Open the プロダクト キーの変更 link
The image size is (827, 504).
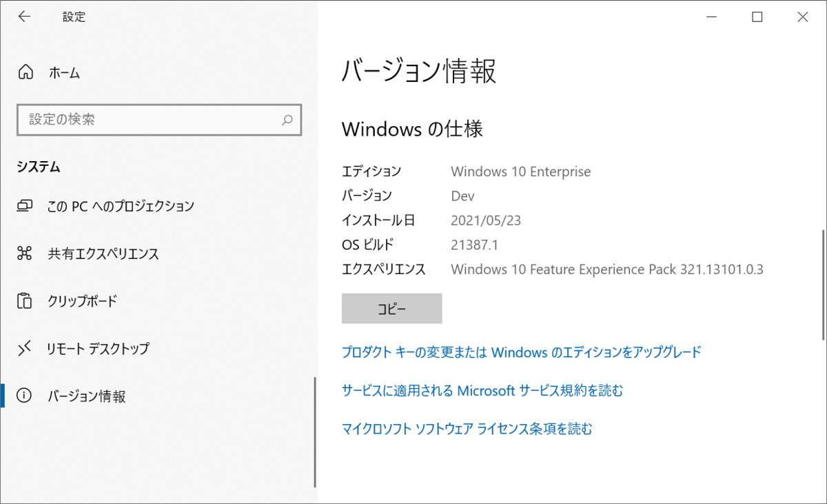(522, 352)
